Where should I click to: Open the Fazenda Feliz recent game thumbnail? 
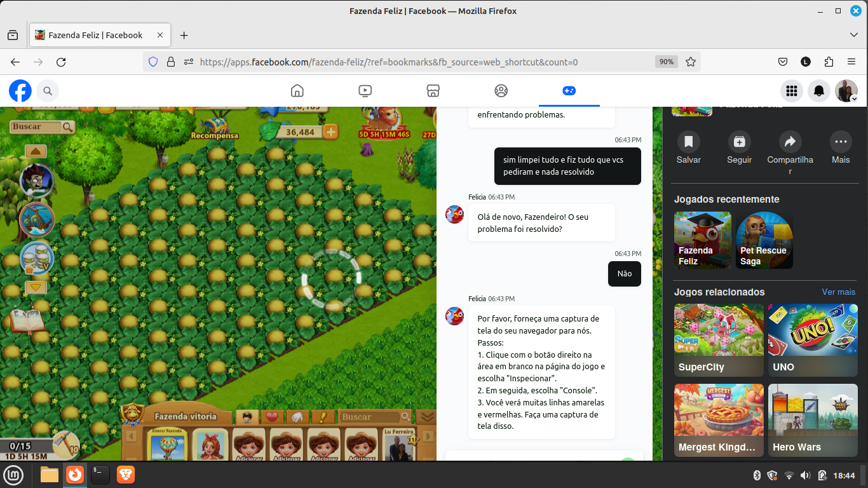(703, 240)
